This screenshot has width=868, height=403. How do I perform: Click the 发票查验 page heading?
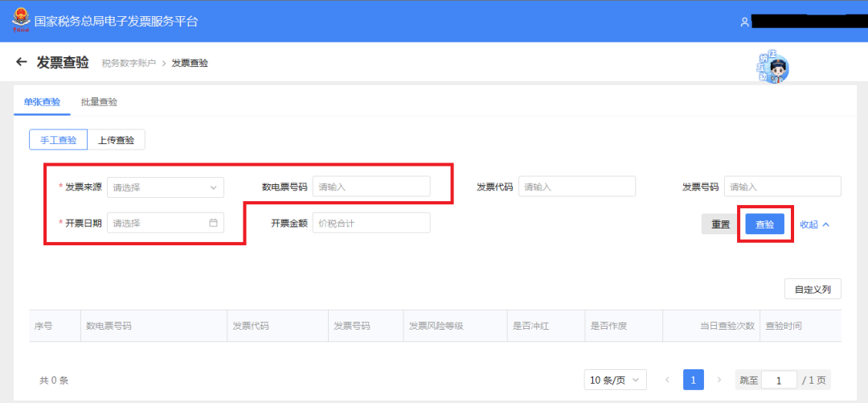(63, 62)
